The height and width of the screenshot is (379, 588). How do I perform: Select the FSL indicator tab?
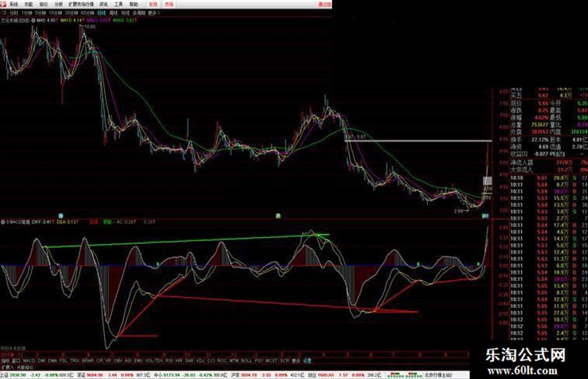coord(63,360)
